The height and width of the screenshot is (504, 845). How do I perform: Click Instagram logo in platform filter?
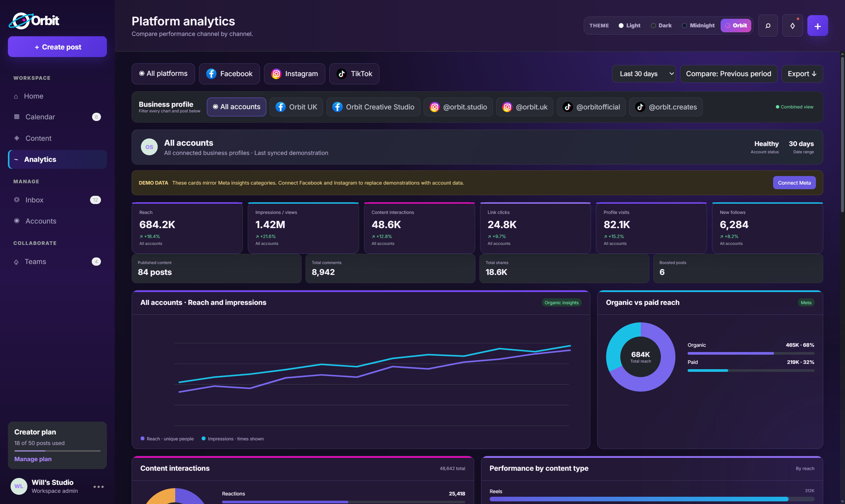276,74
